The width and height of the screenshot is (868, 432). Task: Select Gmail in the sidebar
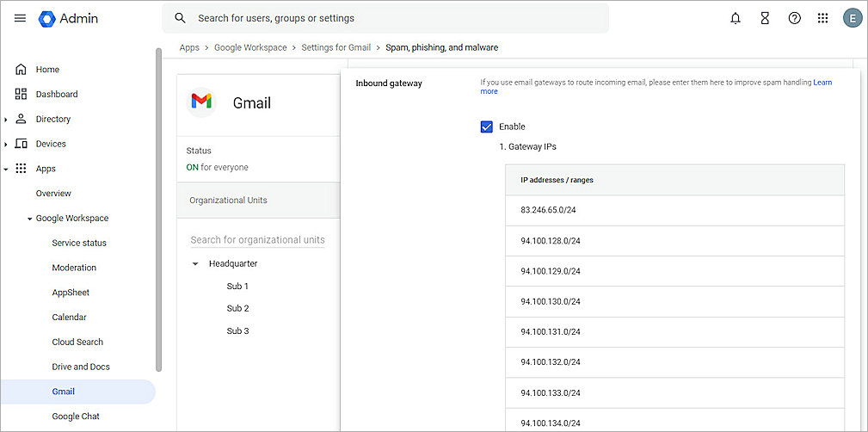point(63,392)
